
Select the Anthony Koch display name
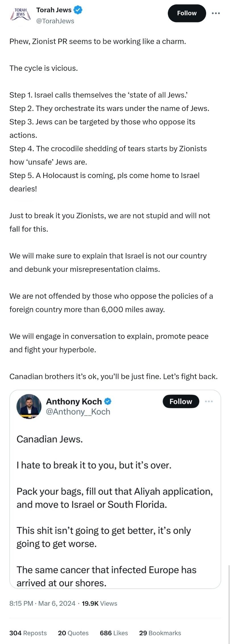[x=74, y=401]
